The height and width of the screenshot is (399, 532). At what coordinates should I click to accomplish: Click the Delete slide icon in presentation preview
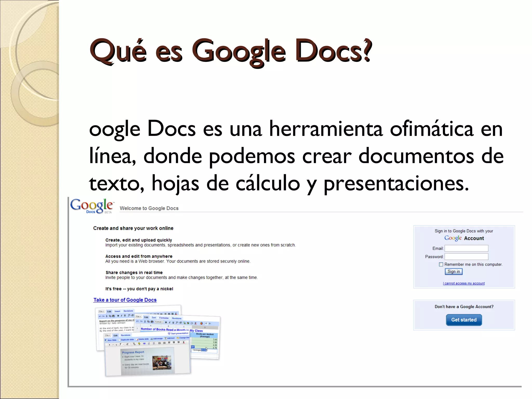(x=137, y=339)
